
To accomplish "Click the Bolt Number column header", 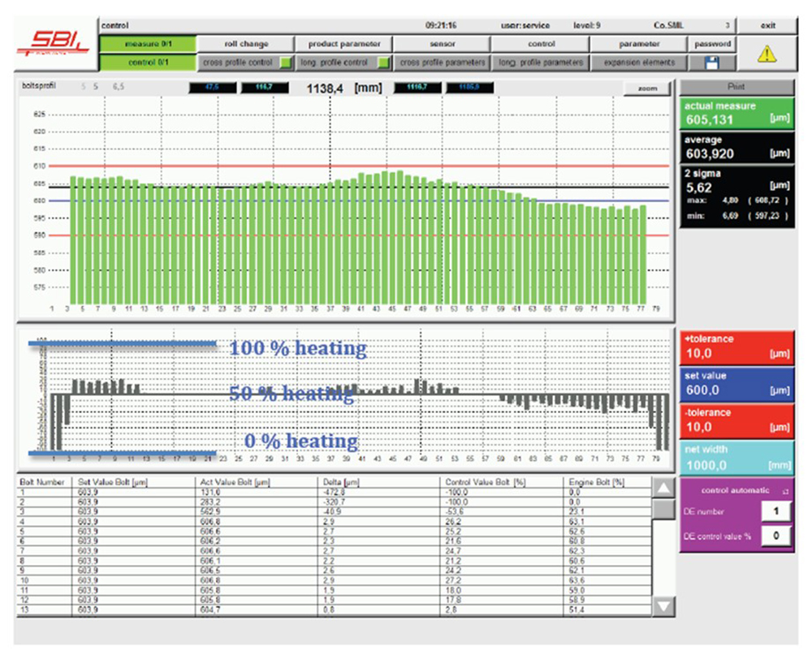I will [x=42, y=482].
